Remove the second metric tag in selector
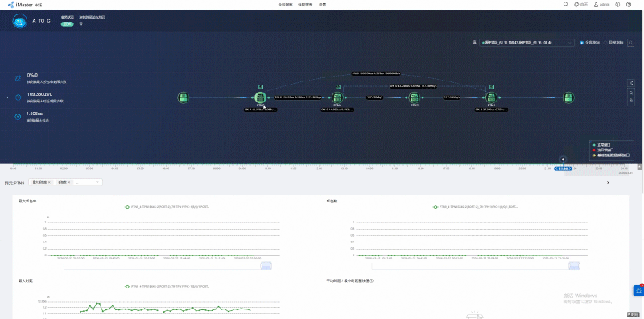 pos(69,182)
